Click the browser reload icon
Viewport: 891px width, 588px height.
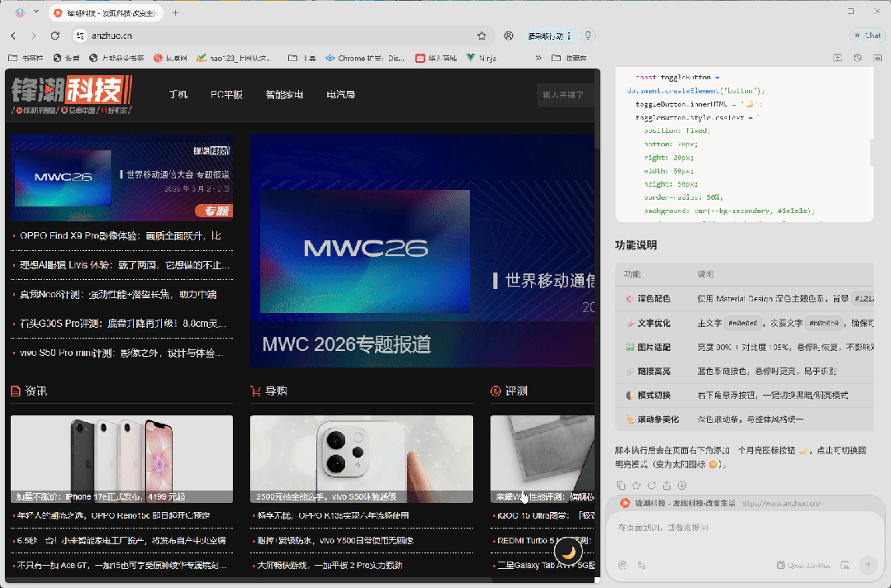pyautogui.click(x=55, y=36)
